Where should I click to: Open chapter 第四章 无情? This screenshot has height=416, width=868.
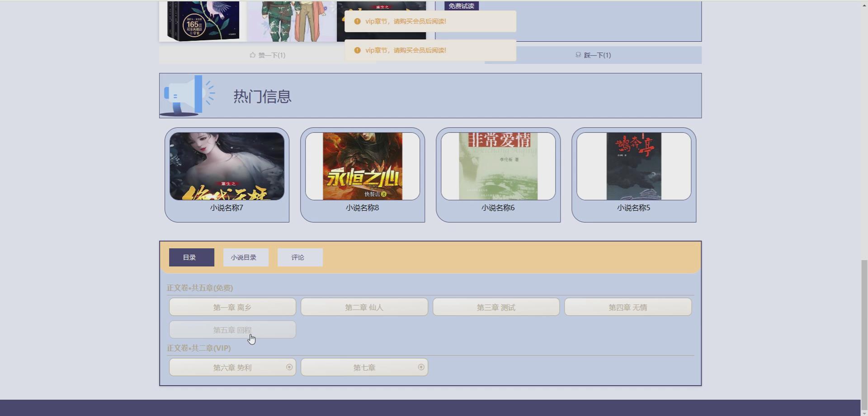[x=628, y=307]
